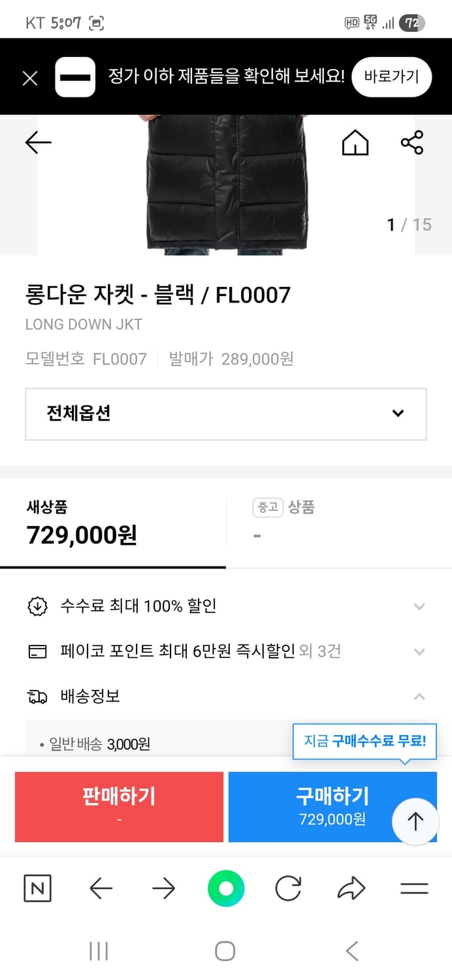Tap the browser forward arrow
Screen dimensions: 452x980
click(163, 888)
